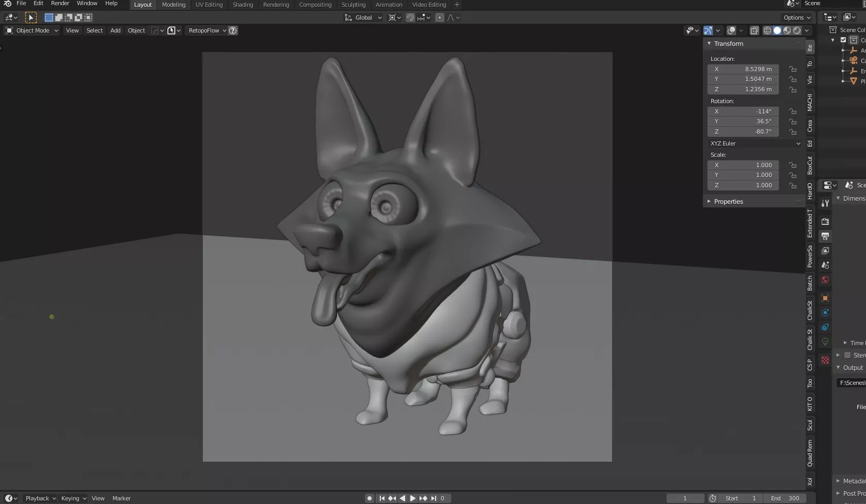Toggle the Location X lock icon

click(793, 69)
